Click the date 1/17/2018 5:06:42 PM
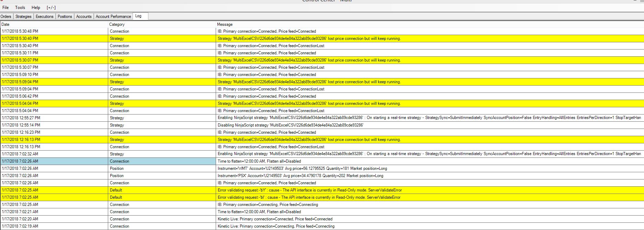The height and width of the screenshot is (230, 644). tap(20, 96)
